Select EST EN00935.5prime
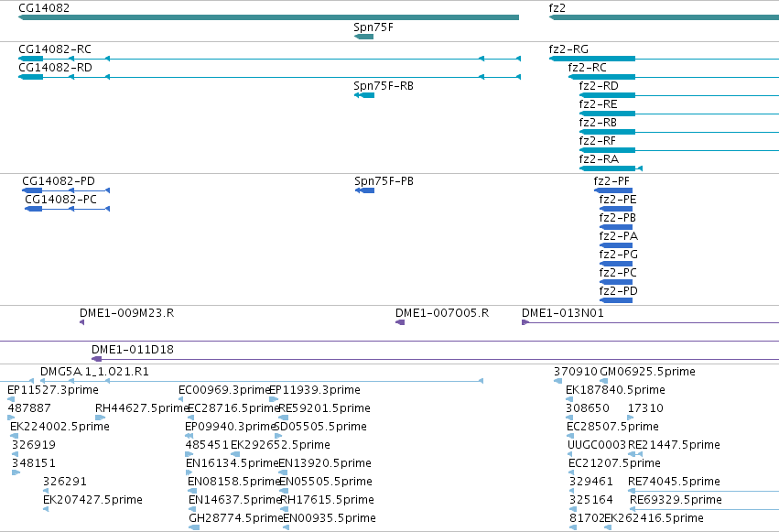Viewport: 779px width, 532px height. coord(287,527)
